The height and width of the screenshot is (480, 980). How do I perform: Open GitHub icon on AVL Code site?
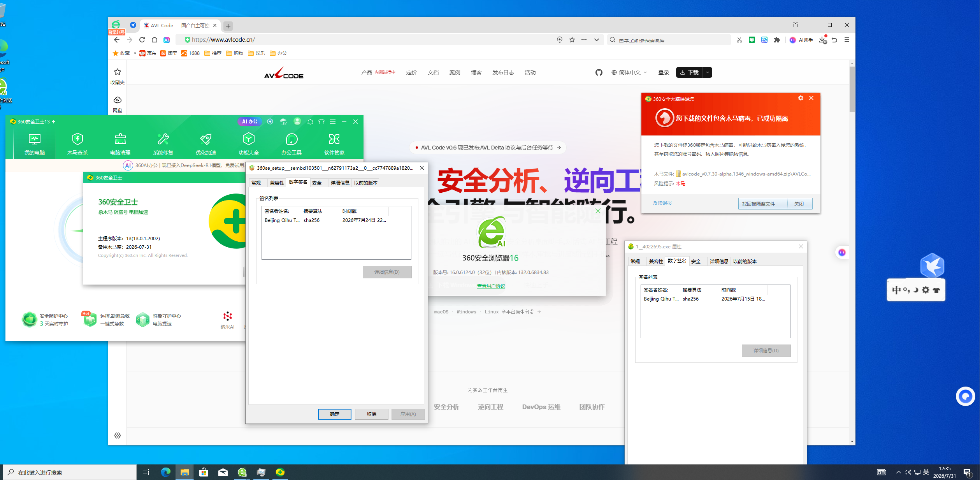[x=599, y=72]
